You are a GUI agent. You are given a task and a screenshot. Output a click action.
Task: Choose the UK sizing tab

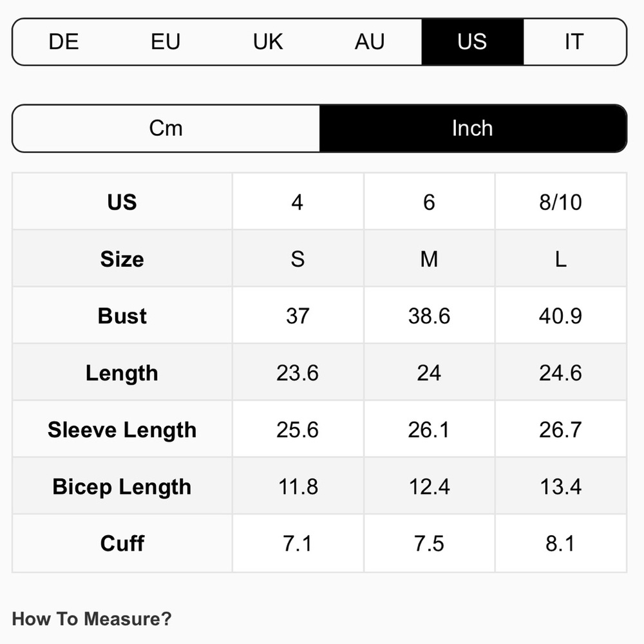[x=268, y=42]
